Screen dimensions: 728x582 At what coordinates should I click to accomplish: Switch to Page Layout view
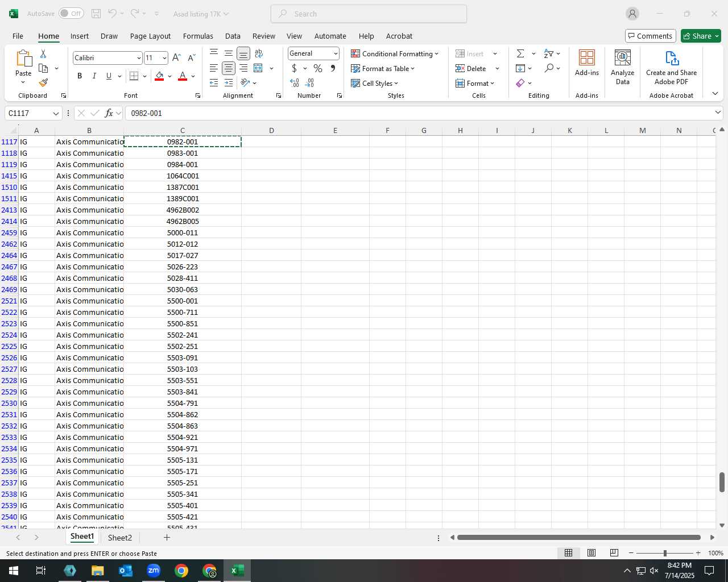591,553
